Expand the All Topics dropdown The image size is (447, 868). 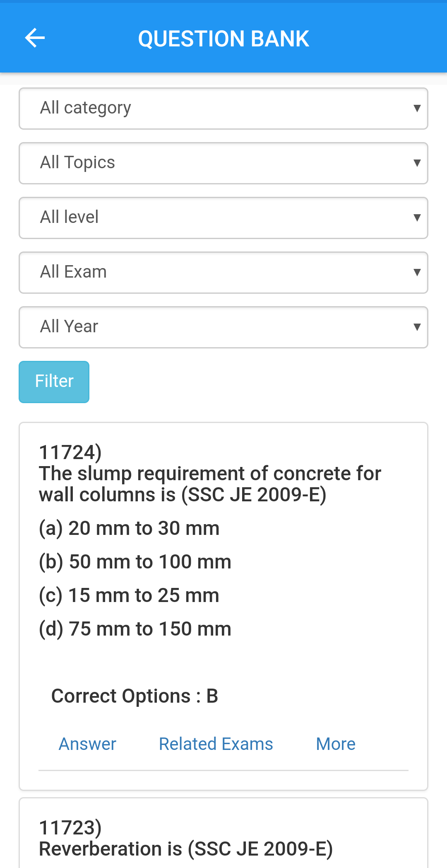[x=223, y=163]
